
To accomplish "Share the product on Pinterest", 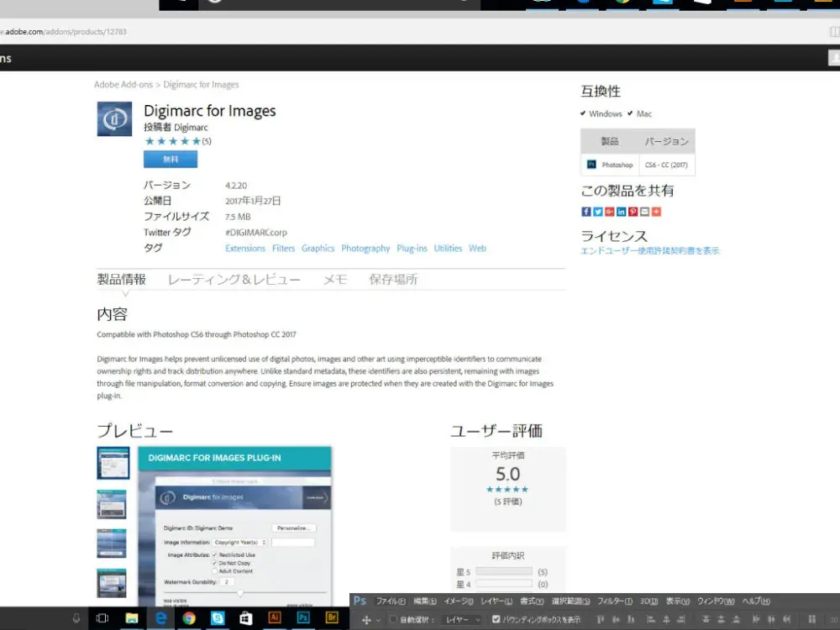I will 633,212.
